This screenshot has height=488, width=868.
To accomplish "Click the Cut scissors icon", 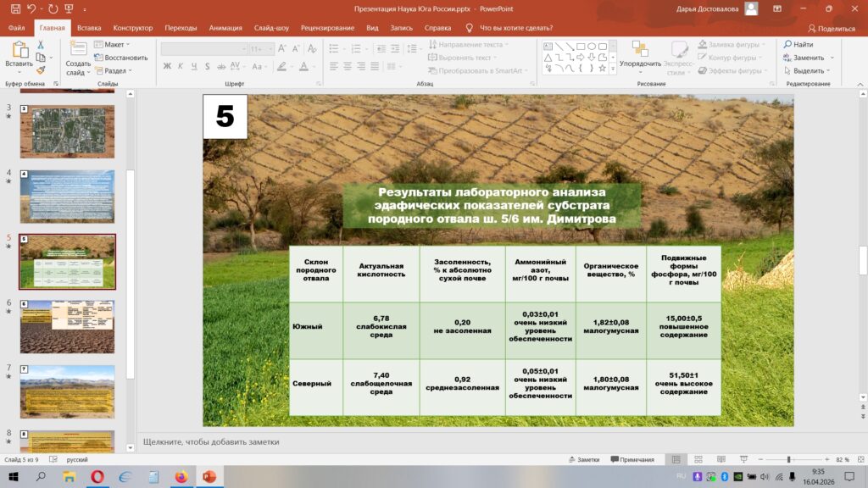I will 40,45.
